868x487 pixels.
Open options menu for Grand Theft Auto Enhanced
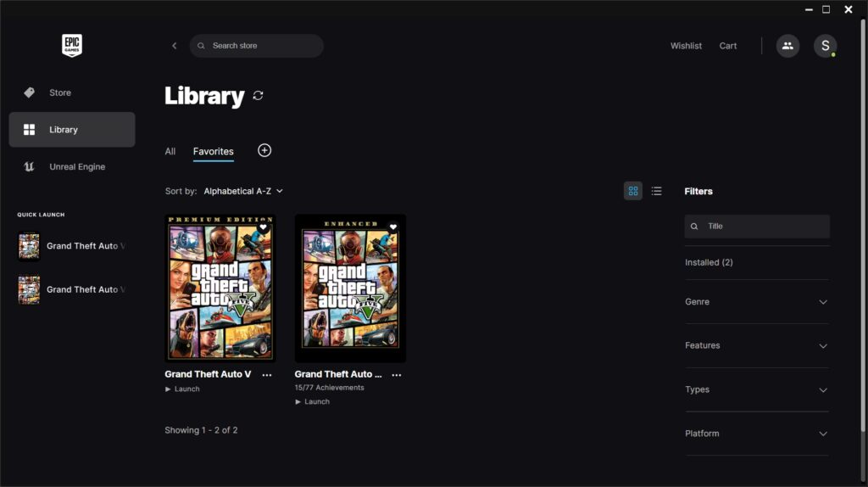tap(397, 375)
